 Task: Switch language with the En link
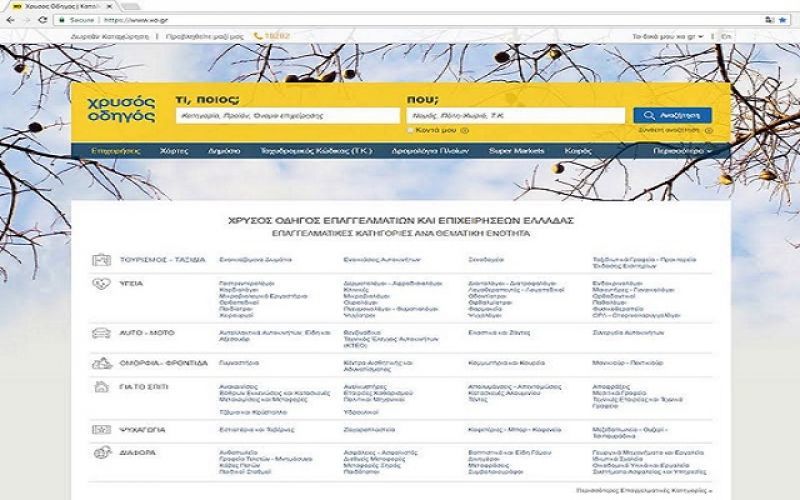[x=726, y=37]
